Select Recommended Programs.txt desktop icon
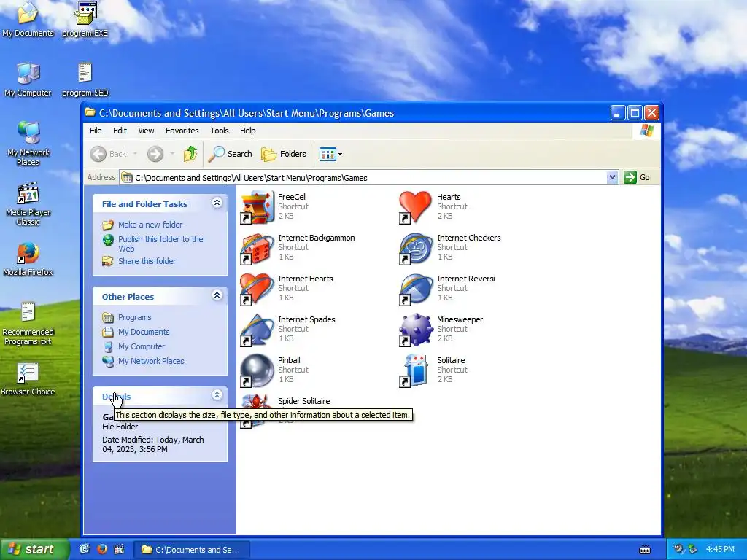 [28, 324]
